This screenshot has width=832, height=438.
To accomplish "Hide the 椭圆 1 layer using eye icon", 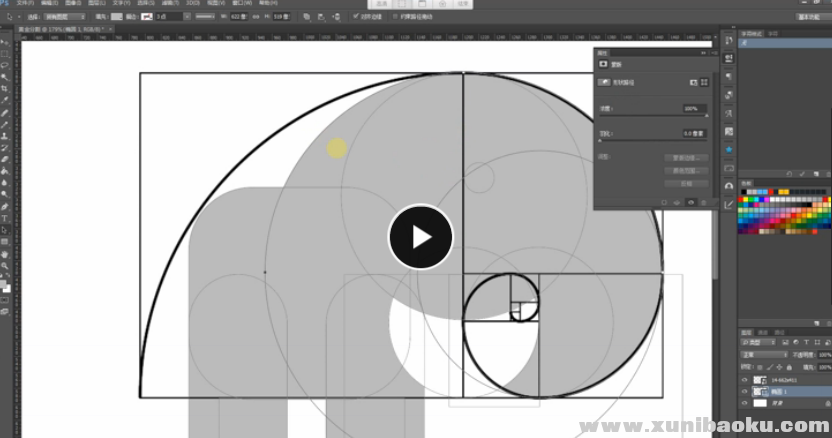I will (745, 392).
